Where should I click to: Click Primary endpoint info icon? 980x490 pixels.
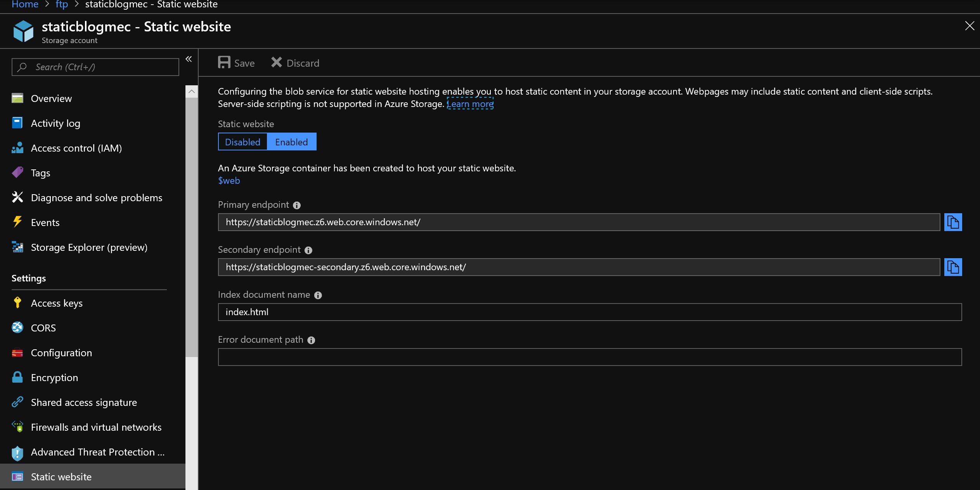297,205
